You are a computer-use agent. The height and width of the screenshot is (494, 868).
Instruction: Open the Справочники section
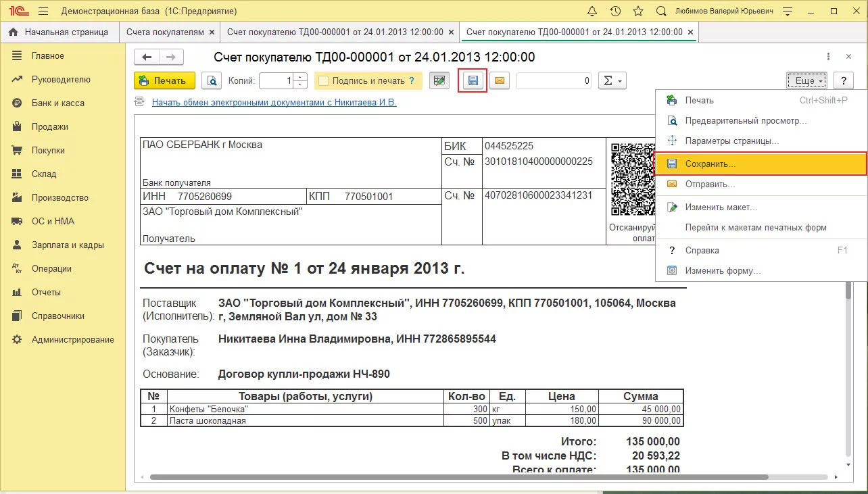tap(62, 316)
